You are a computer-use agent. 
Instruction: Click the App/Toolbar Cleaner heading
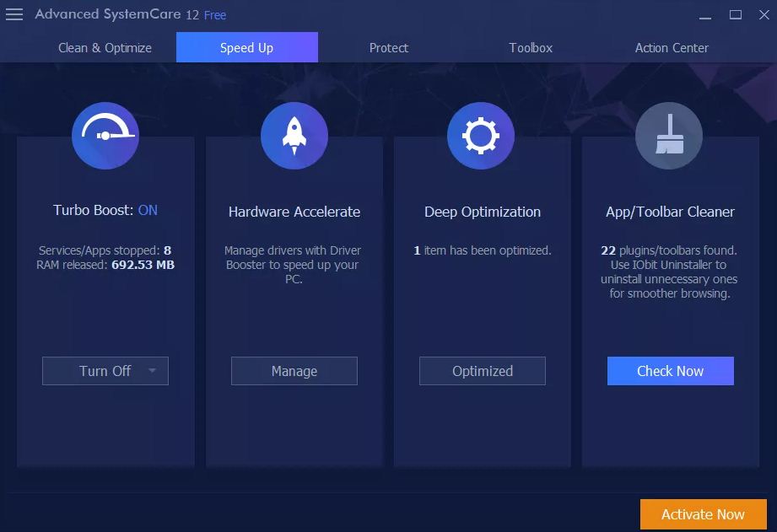click(671, 212)
